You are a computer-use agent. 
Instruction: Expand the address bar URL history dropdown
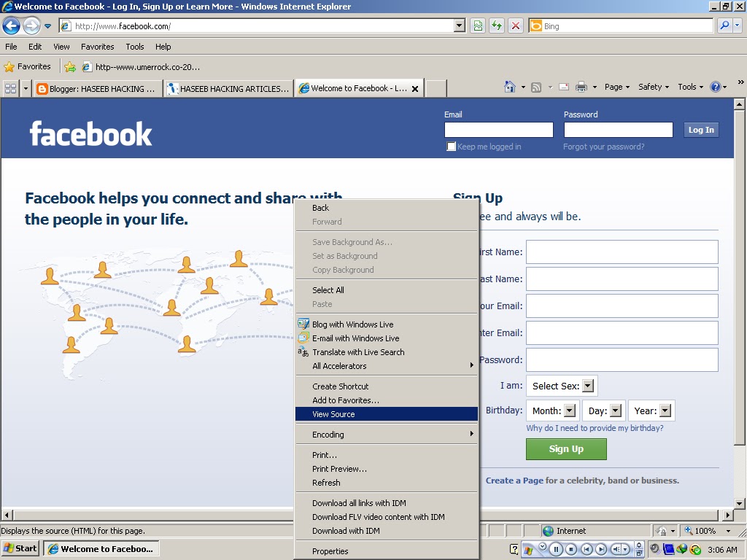tap(460, 26)
